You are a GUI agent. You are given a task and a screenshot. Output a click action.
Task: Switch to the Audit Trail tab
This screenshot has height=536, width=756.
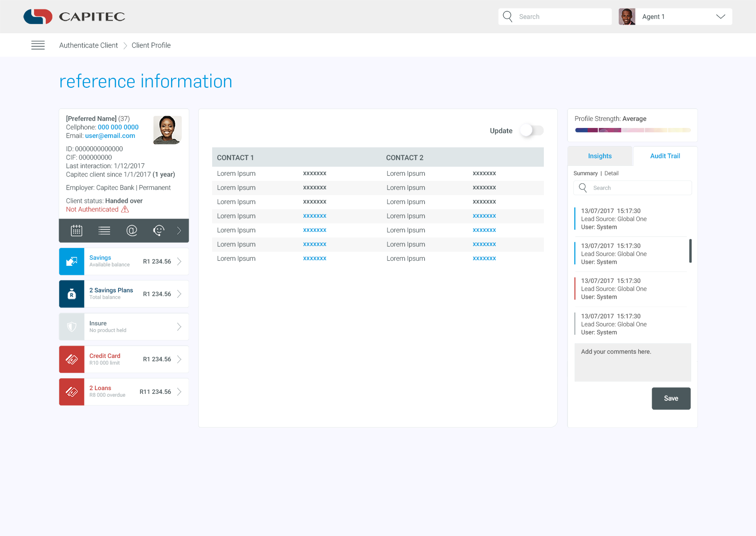(665, 156)
